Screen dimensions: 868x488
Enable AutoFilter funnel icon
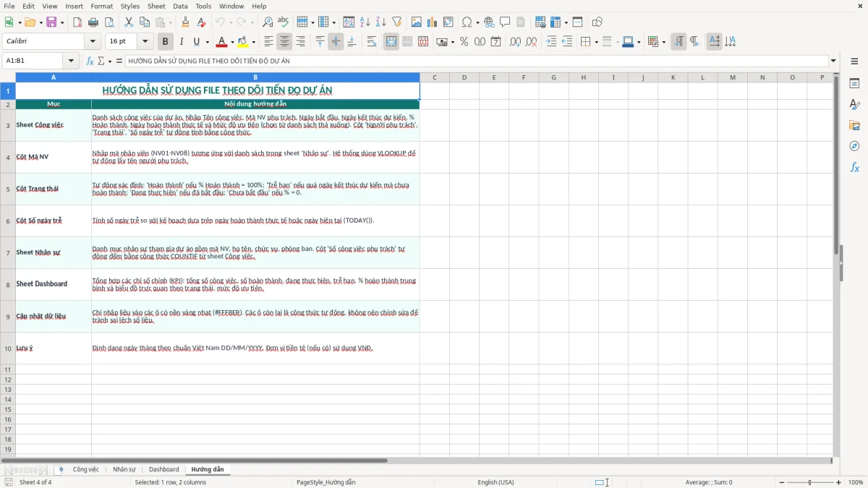(x=397, y=22)
